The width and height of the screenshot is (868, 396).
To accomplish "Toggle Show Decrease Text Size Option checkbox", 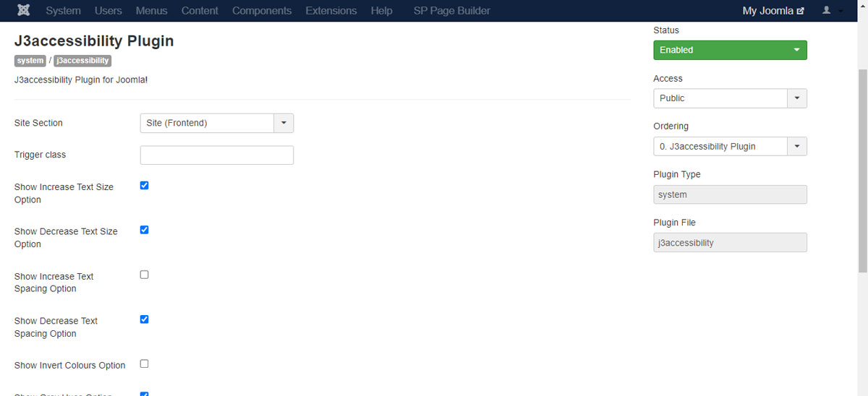I will pos(144,230).
